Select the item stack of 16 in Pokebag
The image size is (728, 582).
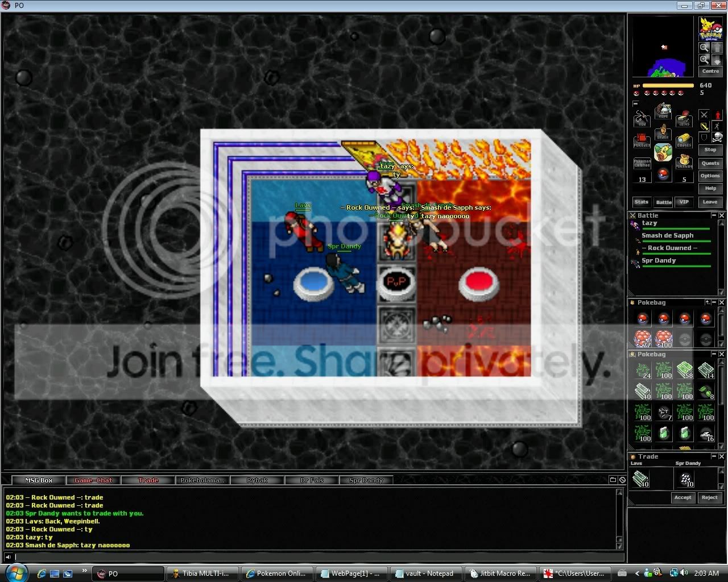[x=706, y=434]
